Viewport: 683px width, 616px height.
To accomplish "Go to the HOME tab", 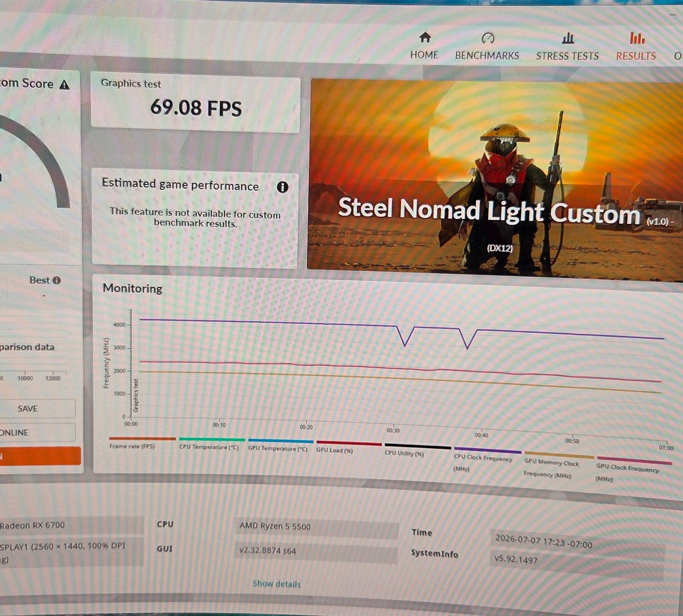I will (x=424, y=55).
